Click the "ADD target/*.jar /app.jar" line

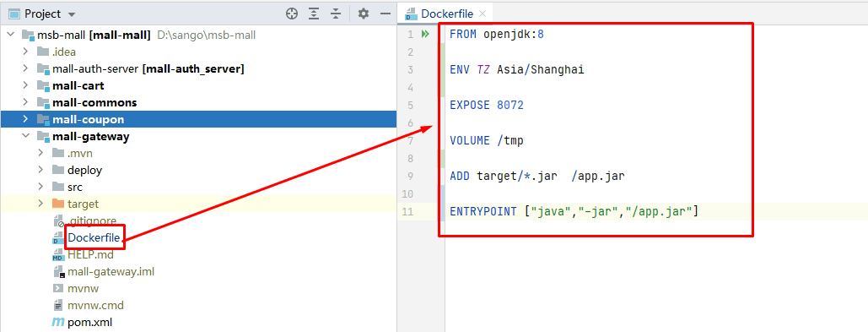pyautogui.click(x=537, y=177)
